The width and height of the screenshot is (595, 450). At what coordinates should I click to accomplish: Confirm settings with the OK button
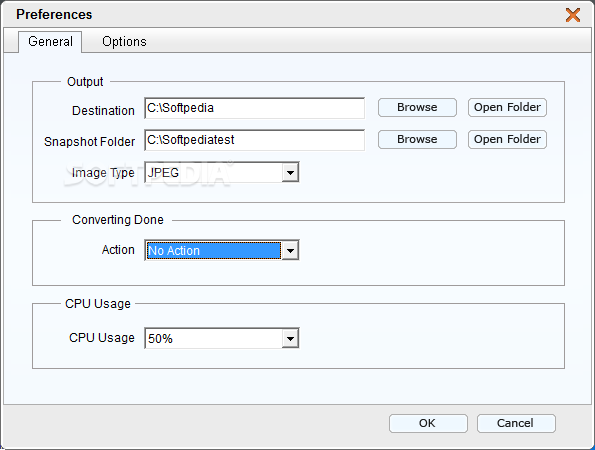428,423
